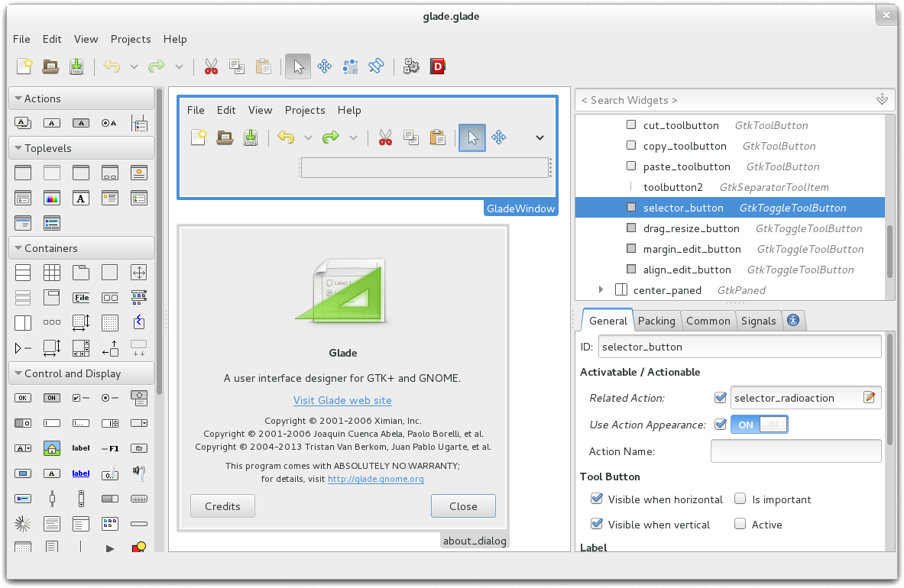Switch to the Signals tab
The image size is (904, 588).
pos(758,321)
